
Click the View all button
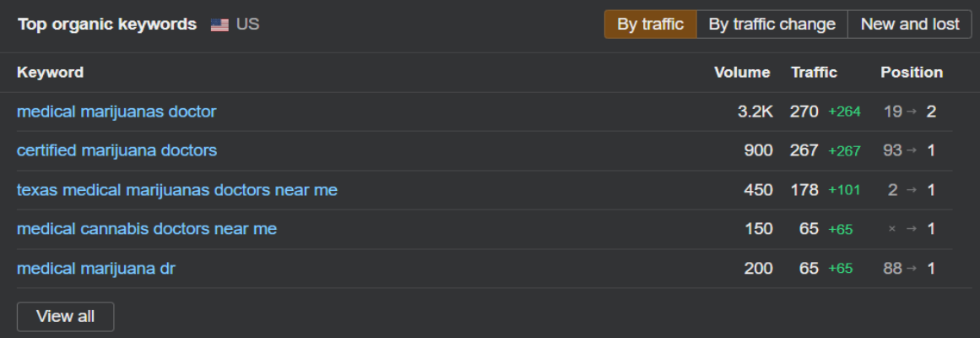tap(66, 317)
